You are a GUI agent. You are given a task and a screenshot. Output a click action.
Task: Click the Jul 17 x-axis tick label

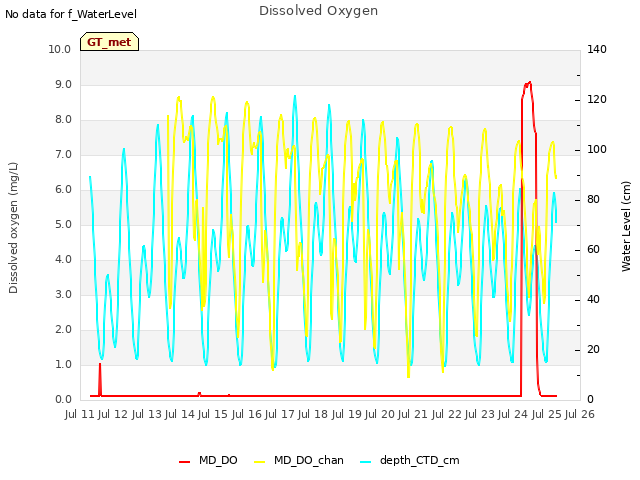280,414
